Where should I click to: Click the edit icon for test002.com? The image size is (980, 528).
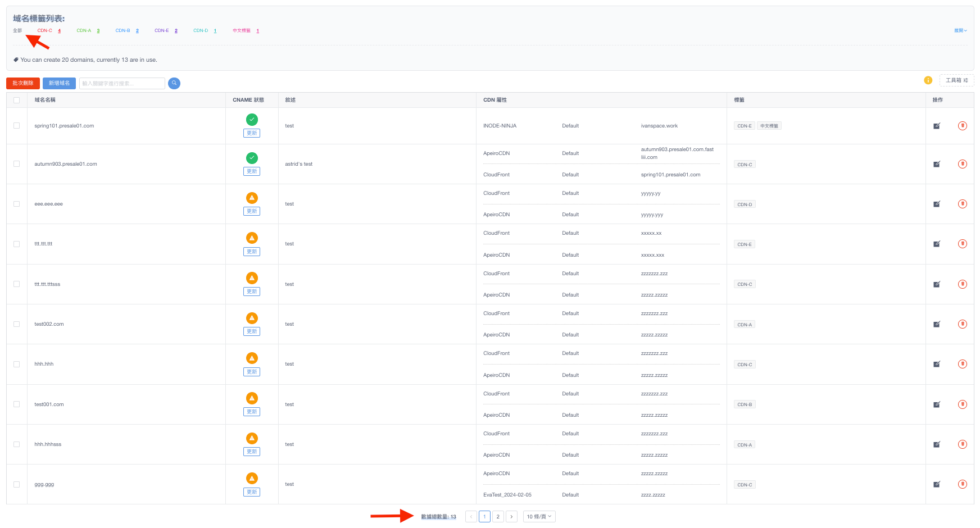(x=936, y=324)
